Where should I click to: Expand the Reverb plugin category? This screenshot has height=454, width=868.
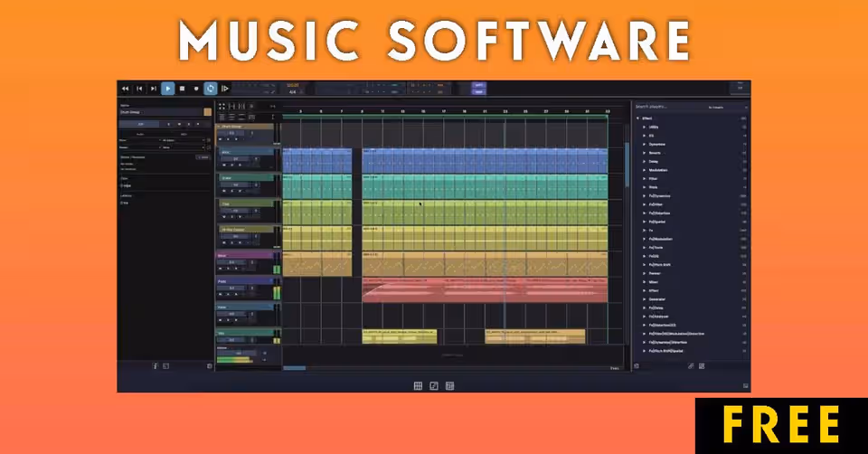645,153
